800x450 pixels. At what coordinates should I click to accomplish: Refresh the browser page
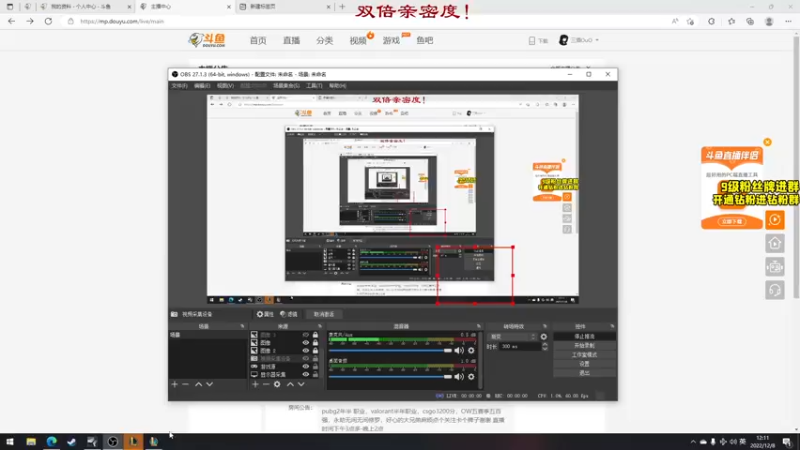coord(48,21)
